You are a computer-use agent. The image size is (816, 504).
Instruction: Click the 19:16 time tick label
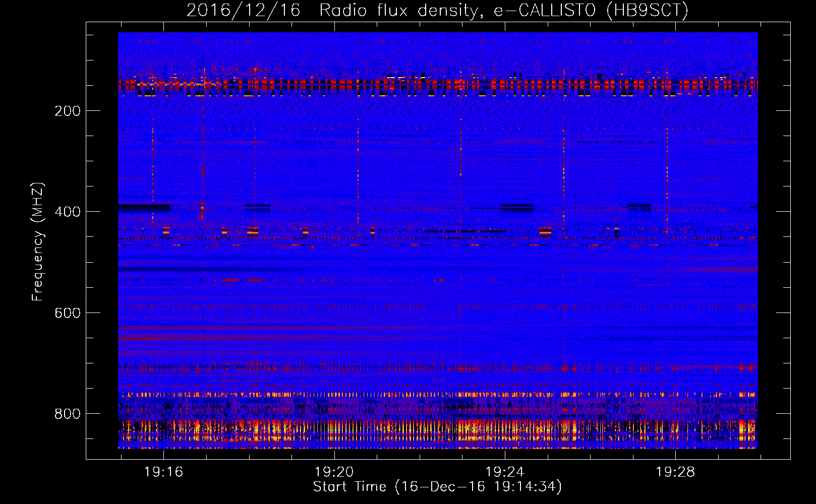(163, 472)
